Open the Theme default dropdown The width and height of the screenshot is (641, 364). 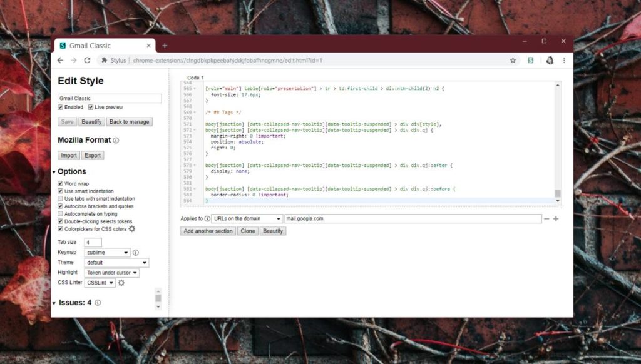coord(117,263)
